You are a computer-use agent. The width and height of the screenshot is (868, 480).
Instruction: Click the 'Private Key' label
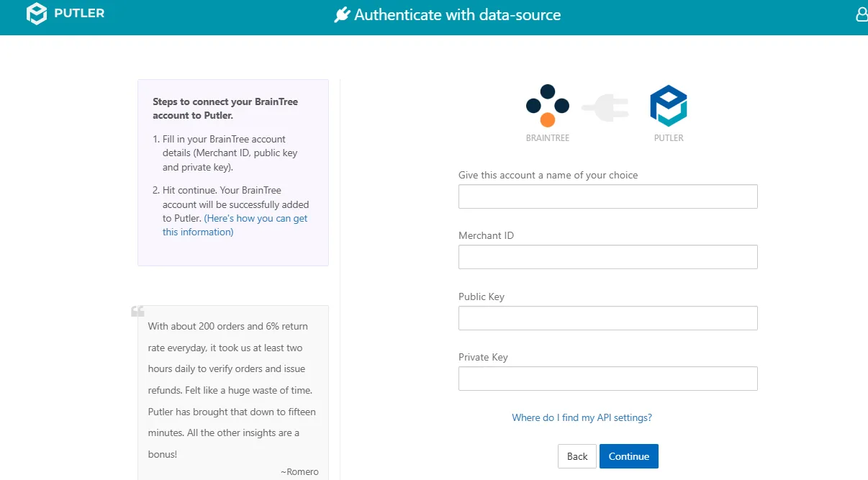[484, 357]
